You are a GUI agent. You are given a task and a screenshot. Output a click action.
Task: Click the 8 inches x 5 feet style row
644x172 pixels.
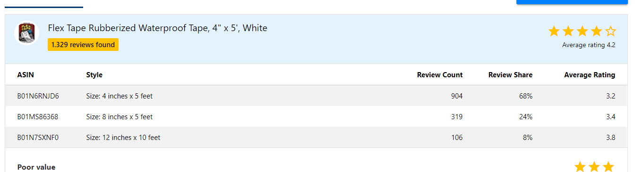point(316,117)
